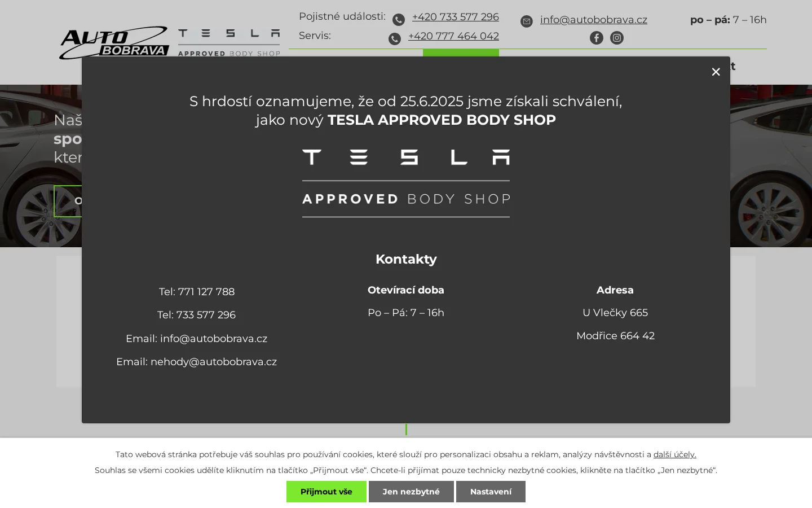Viewport: 812px width, 508px height.
Task: Click 'Email: nehody@autobobrava.cz' in popup
Action: (197, 362)
